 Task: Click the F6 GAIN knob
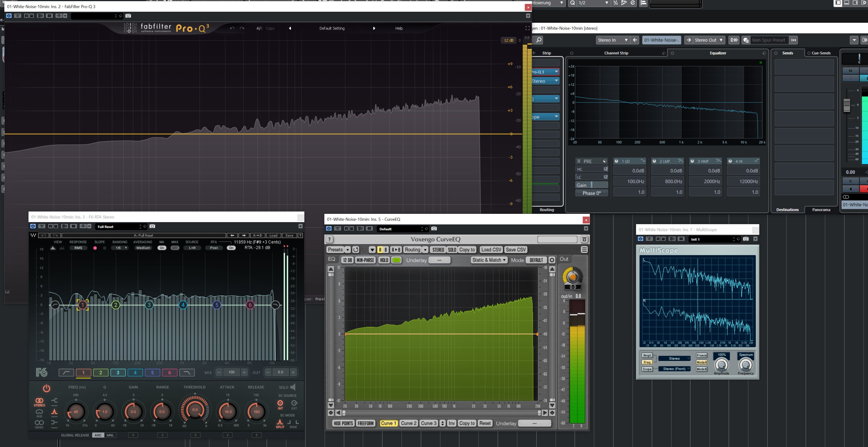tap(133, 412)
